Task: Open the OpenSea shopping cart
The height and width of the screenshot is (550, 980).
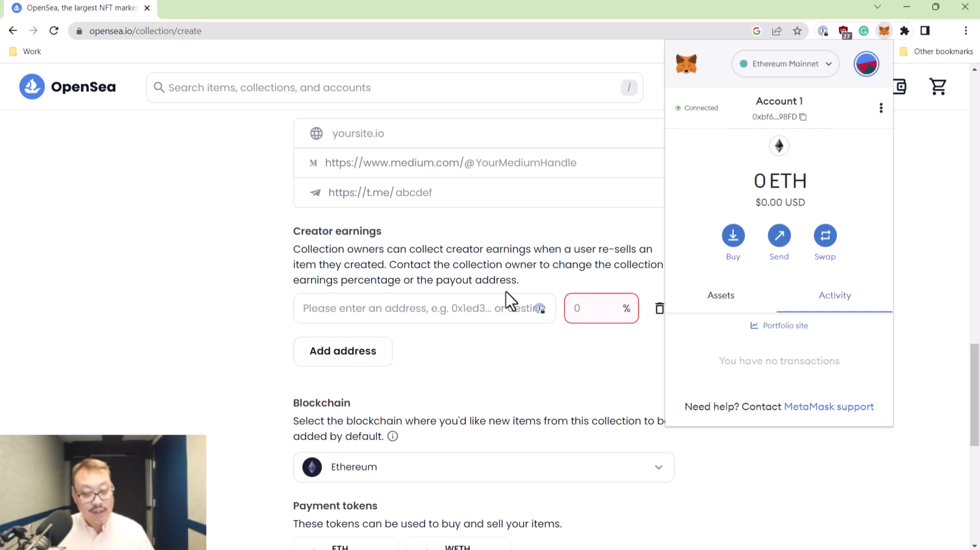Action: [938, 87]
